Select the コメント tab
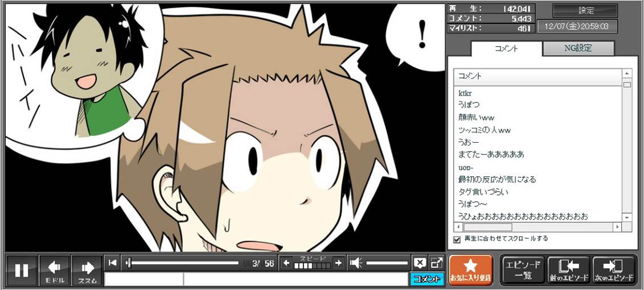The height and width of the screenshot is (290, 644). [506, 49]
